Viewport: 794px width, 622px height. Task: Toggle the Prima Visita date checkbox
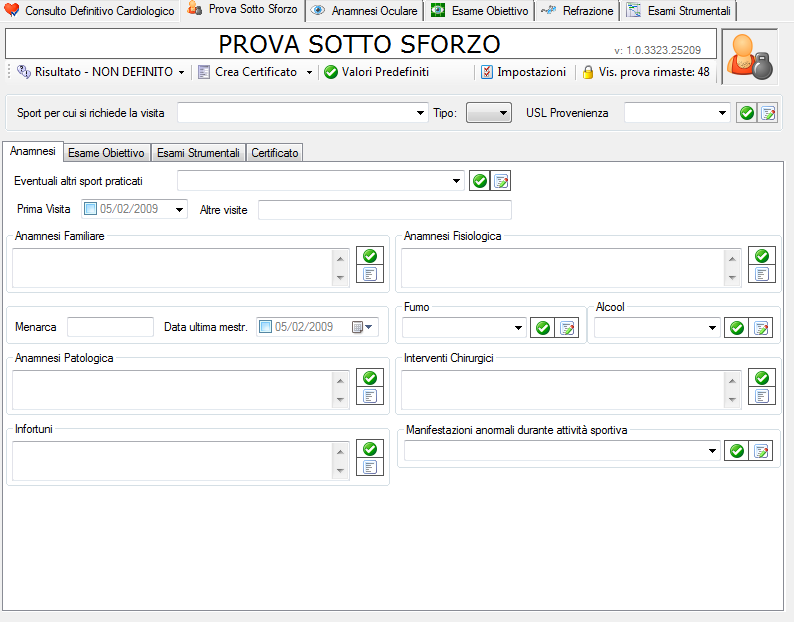point(91,209)
